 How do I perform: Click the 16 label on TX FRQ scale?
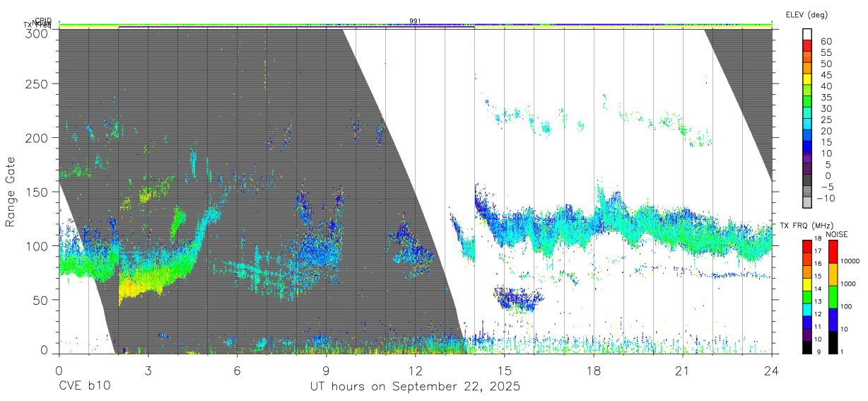coord(817,262)
